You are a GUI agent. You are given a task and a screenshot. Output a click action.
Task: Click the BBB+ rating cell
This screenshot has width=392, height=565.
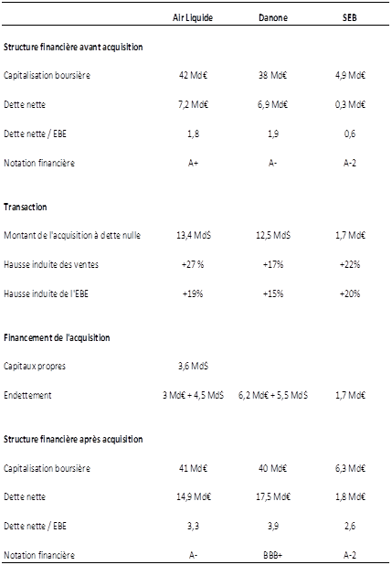tap(272, 555)
